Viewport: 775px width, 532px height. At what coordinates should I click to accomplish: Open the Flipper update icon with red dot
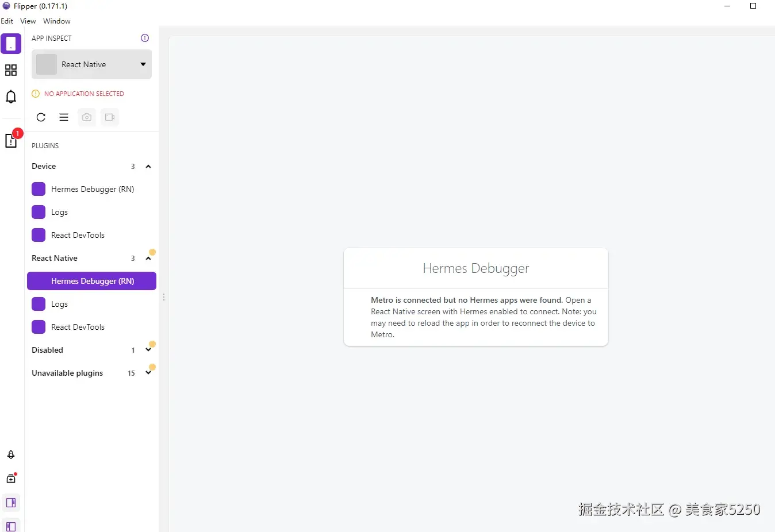pyautogui.click(x=11, y=478)
